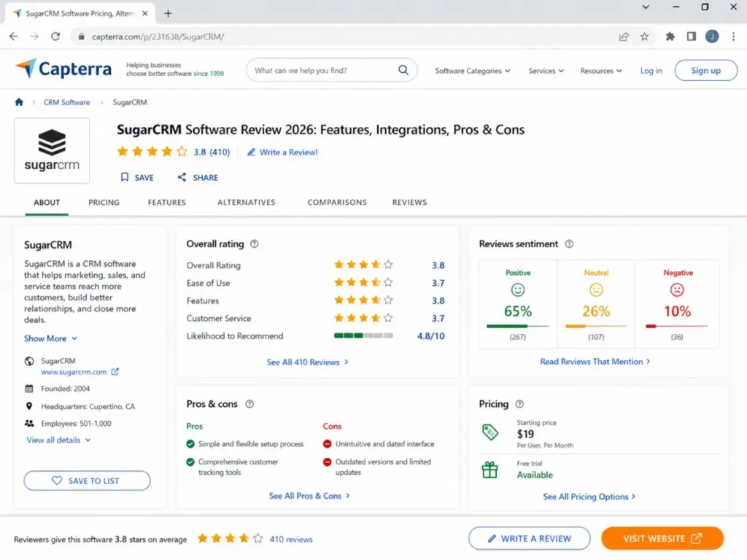Click the share page icon in address bar

tap(624, 36)
